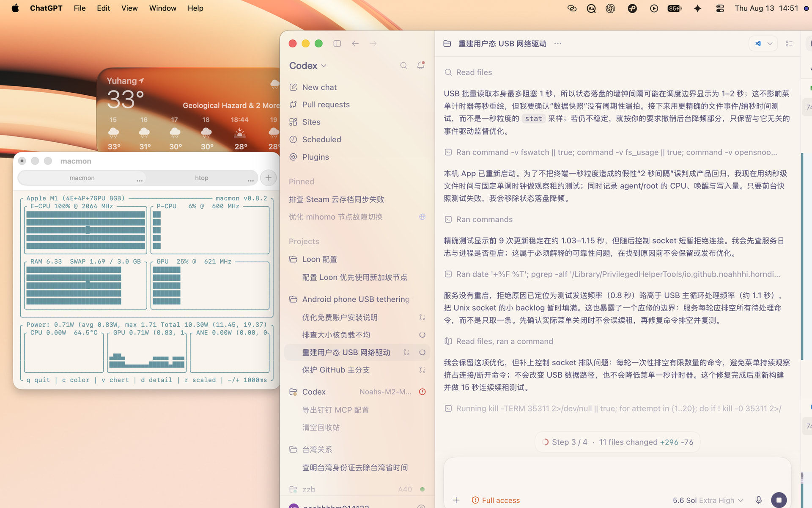The height and width of the screenshot is (508, 812).
Task: Open the Window menu
Action: tap(163, 8)
